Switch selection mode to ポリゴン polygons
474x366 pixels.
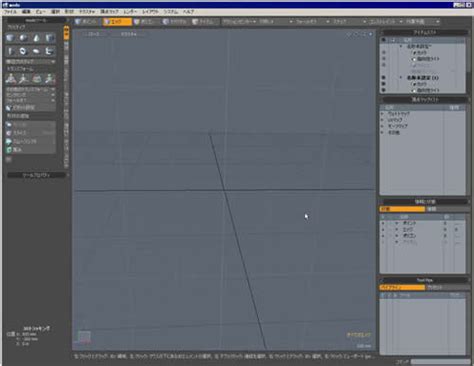point(146,22)
